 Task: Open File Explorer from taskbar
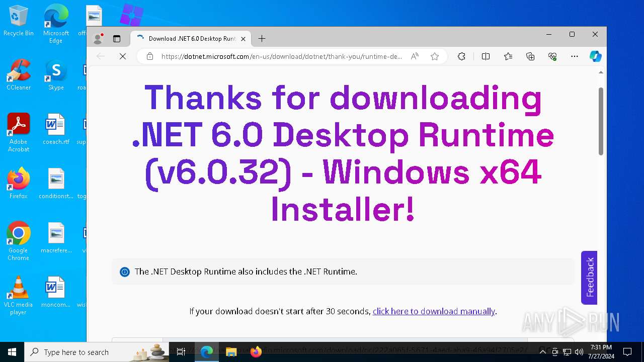pyautogui.click(x=231, y=352)
